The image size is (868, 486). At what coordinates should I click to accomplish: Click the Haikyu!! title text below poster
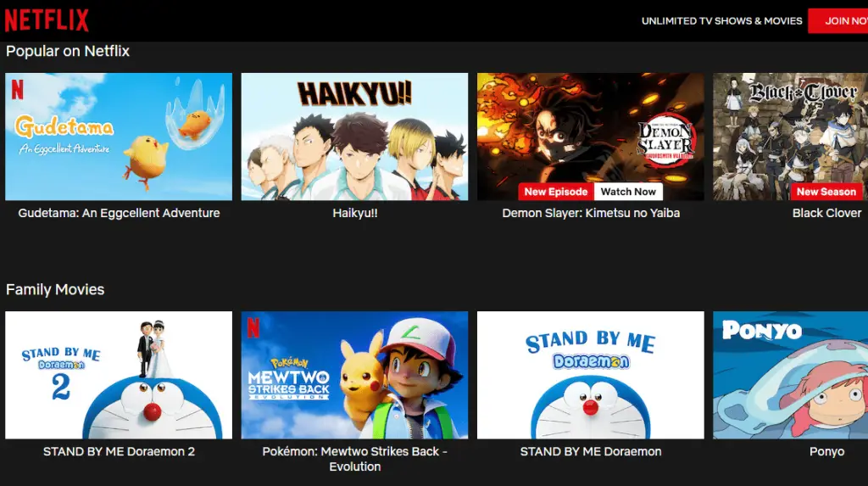(355, 213)
